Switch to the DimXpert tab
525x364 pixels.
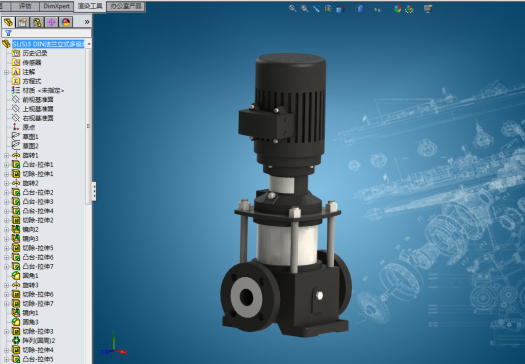(56, 6)
